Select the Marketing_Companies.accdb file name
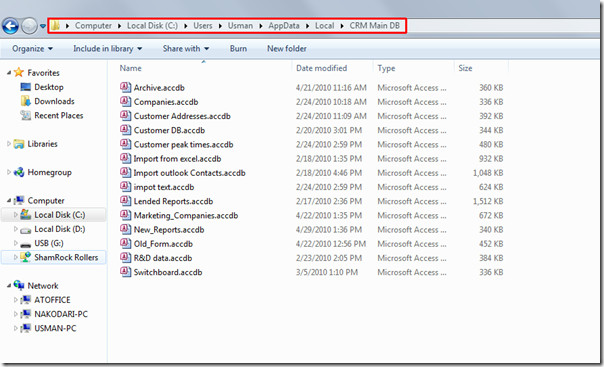Image resolution: width=604 pixels, height=367 pixels. tap(186, 216)
